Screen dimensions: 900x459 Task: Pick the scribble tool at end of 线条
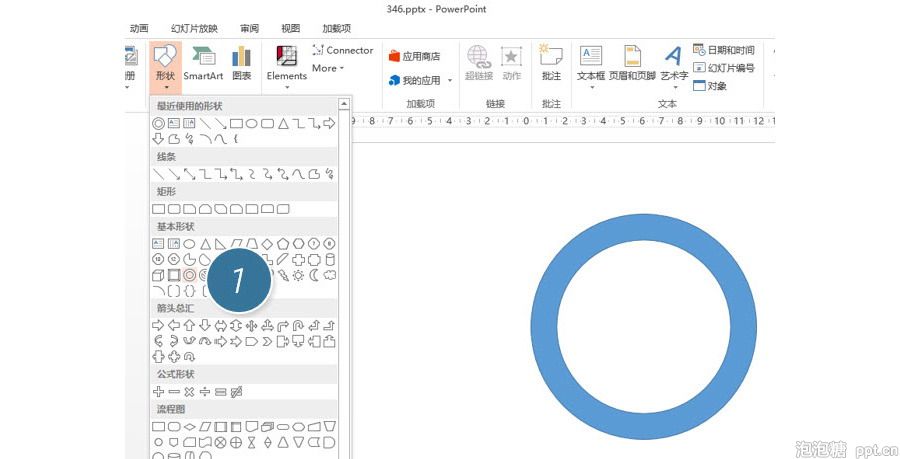(329, 174)
